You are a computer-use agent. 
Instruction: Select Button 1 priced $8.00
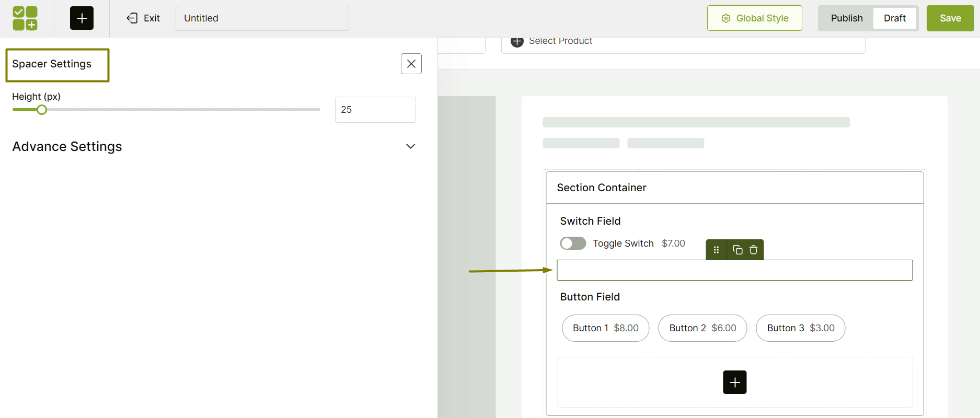(605, 328)
